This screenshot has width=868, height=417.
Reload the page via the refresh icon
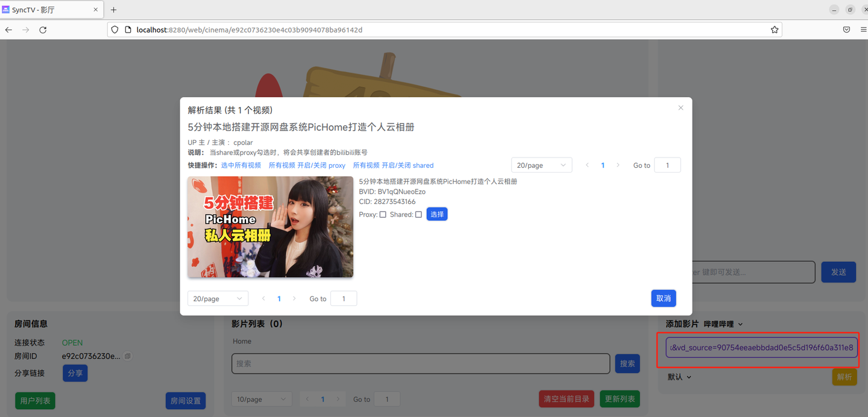42,29
